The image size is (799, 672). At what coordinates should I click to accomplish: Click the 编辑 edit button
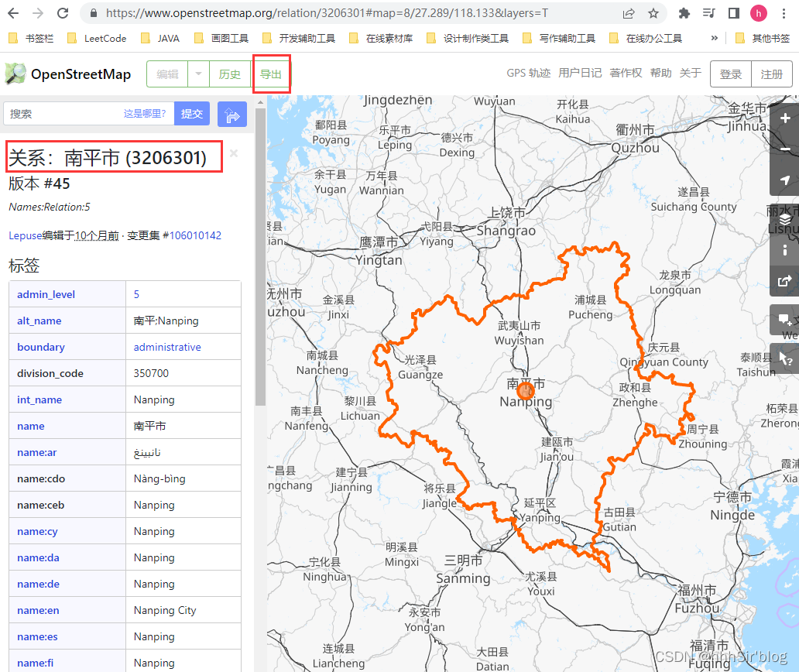click(167, 74)
